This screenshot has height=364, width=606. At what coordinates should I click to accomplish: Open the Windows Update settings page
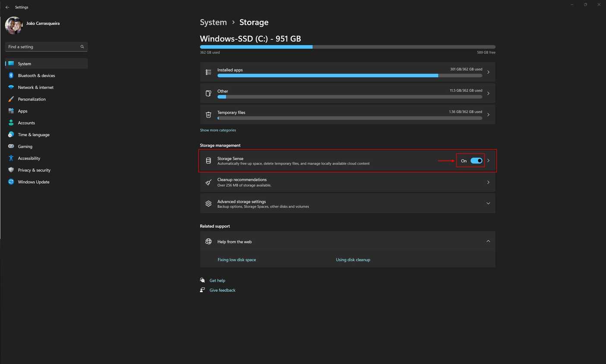pos(46,182)
